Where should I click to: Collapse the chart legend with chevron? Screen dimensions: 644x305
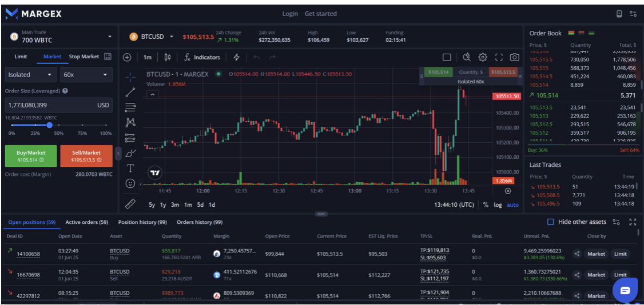[x=152, y=95]
